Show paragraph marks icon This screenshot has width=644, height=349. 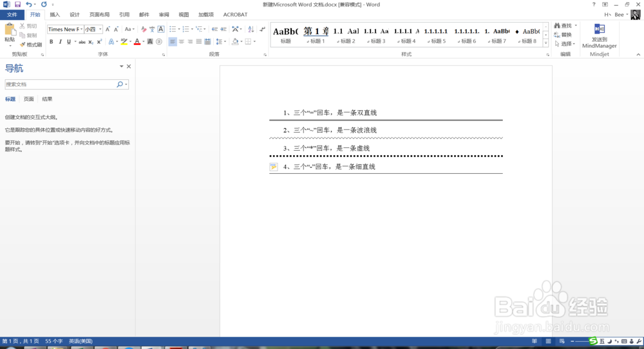point(263,29)
